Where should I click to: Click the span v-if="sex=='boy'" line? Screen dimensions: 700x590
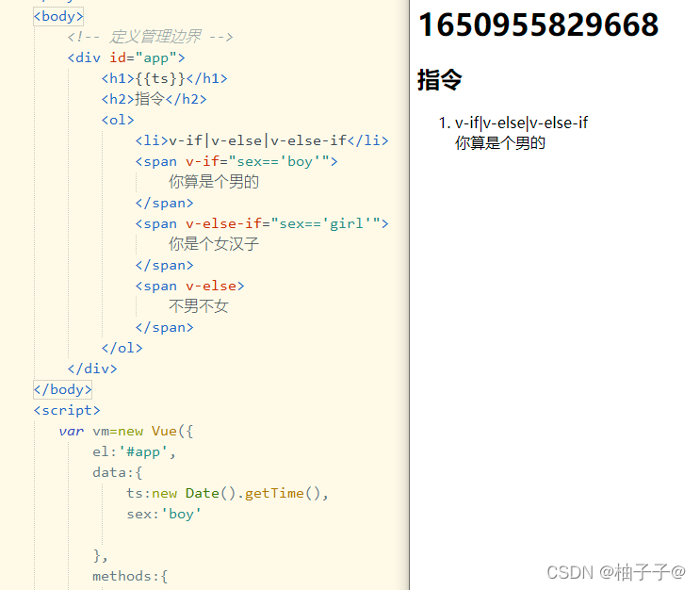click(236, 161)
